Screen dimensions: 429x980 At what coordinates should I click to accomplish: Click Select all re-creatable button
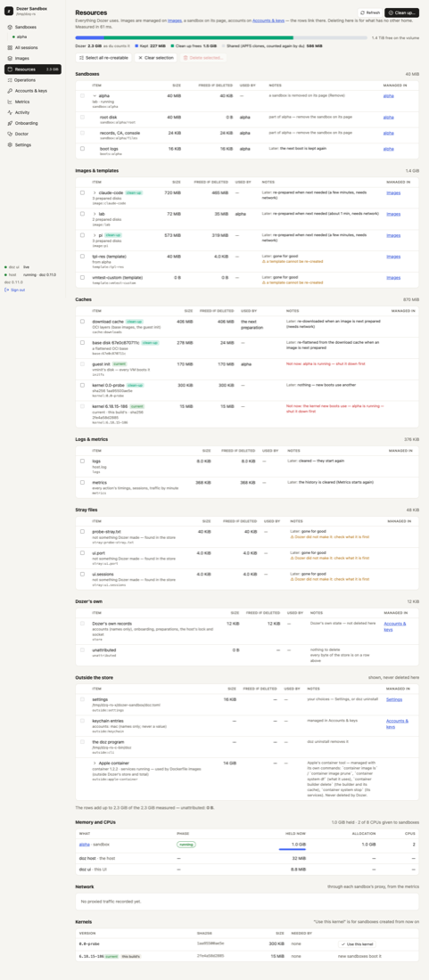click(103, 58)
